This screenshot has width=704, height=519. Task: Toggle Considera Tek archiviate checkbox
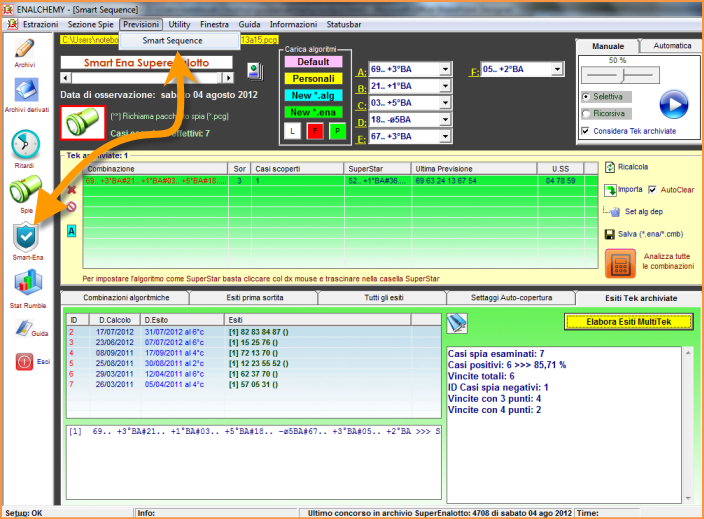tap(585, 131)
